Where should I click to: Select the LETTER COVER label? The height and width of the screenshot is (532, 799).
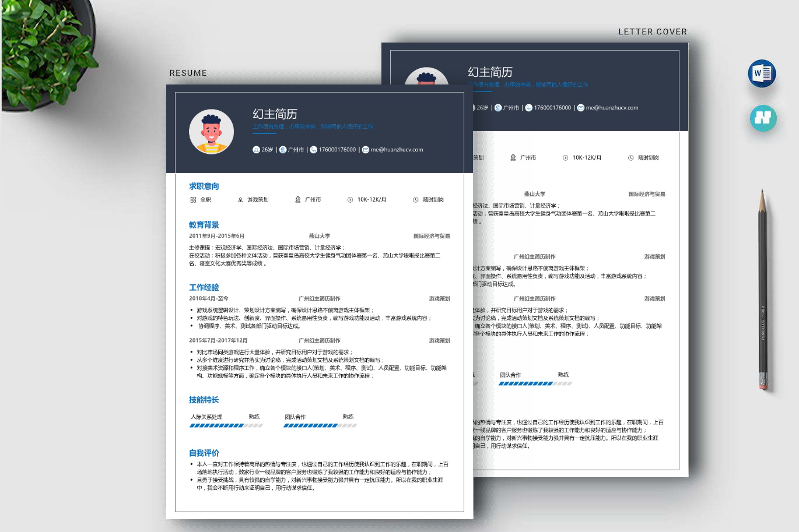[653, 32]
